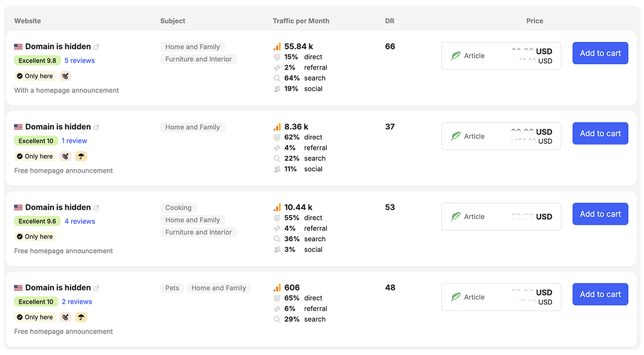Click With a homepage announcement text

(x=67, y=91)
